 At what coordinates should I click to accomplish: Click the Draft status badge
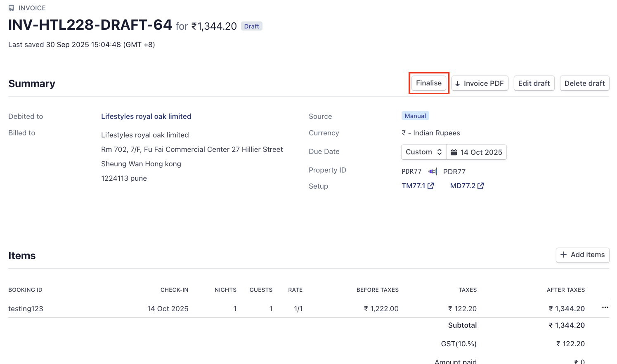[251, 26]
